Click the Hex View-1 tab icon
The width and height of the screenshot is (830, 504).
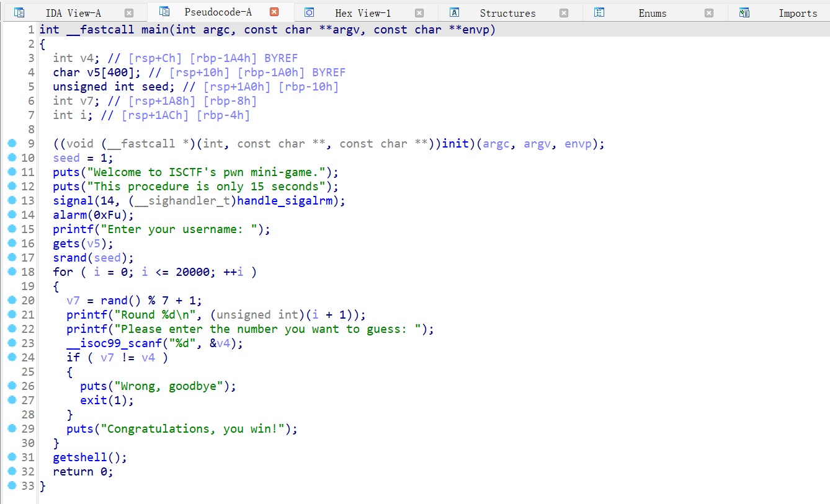[x=310, y=13]
